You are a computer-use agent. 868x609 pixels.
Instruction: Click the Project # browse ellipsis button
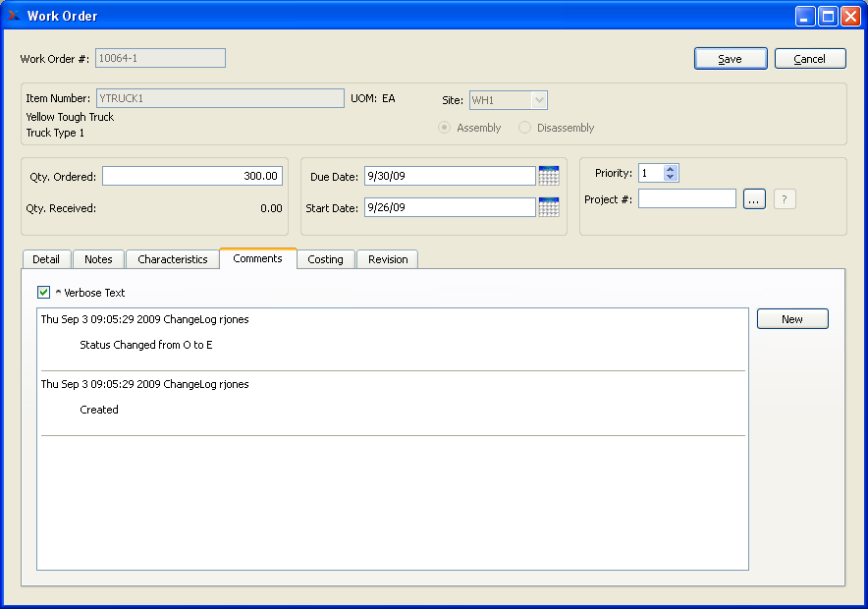click(x=754, y=199)
